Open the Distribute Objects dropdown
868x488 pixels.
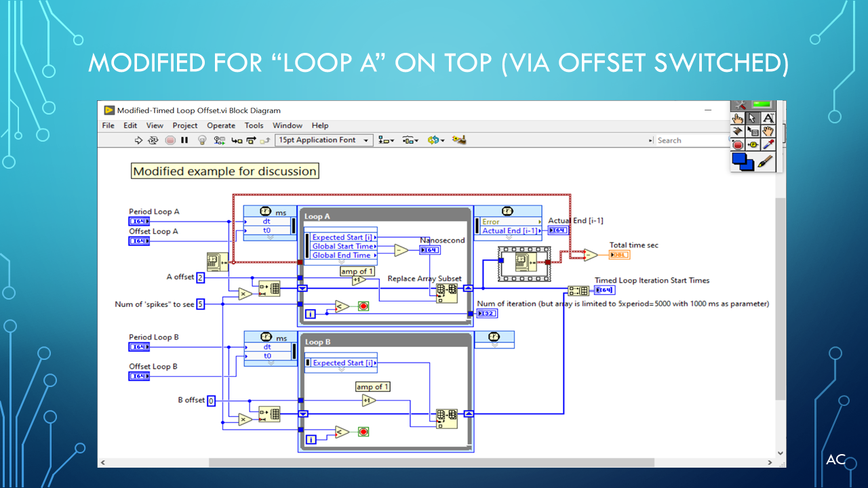pyautogui.click(x=410, y=140)
